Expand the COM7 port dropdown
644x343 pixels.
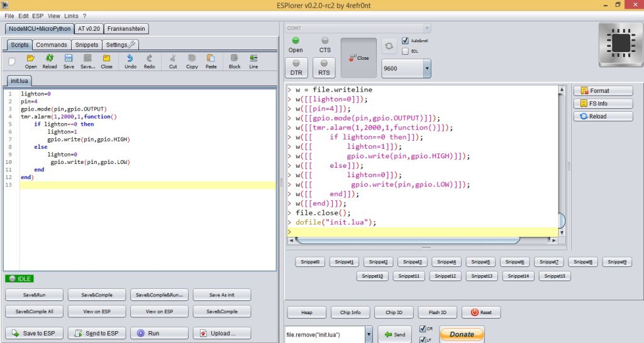pos(427,28)
